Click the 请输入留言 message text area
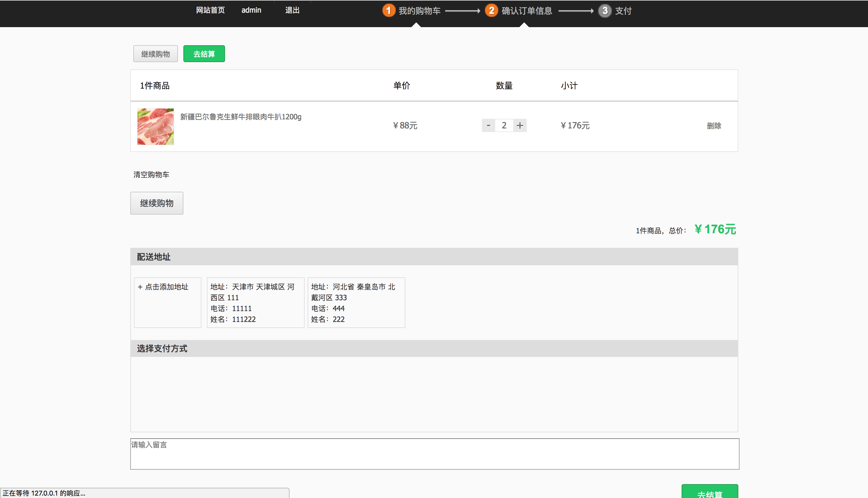The height and width of the screenshot is (498, 868). 434,454
